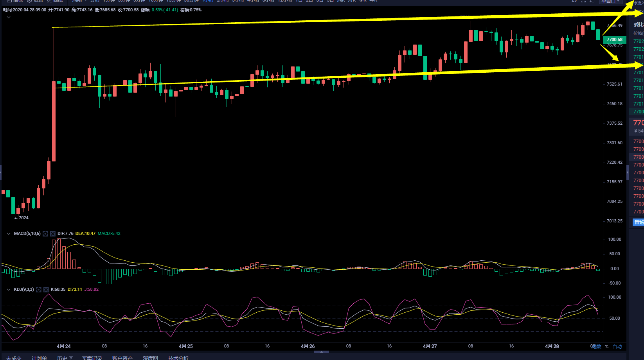Click the fullscreen chart icon
644x360 pixels.
pyautogui.click(x=583, y=1)
